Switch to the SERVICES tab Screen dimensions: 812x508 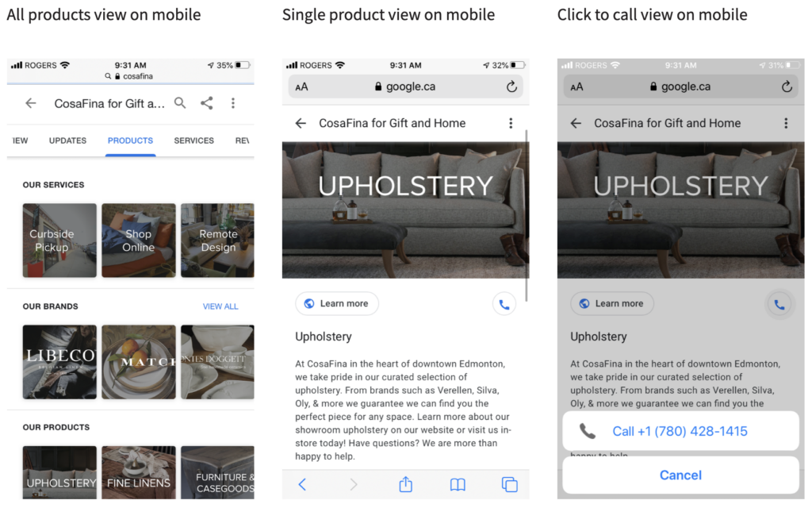point(193,140)
